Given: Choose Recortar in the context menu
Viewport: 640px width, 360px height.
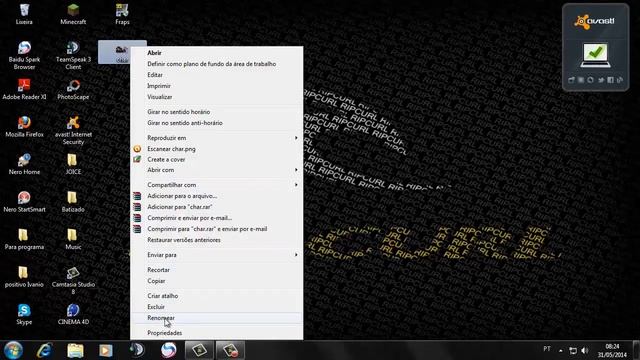Looking at the screenshot, I should [217, 270].
